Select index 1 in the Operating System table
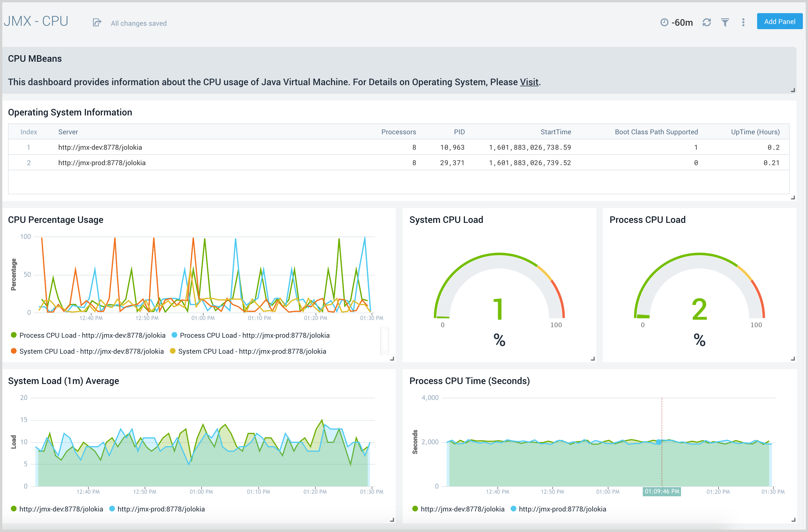This screenshot has height=532, width=808. 29,147
